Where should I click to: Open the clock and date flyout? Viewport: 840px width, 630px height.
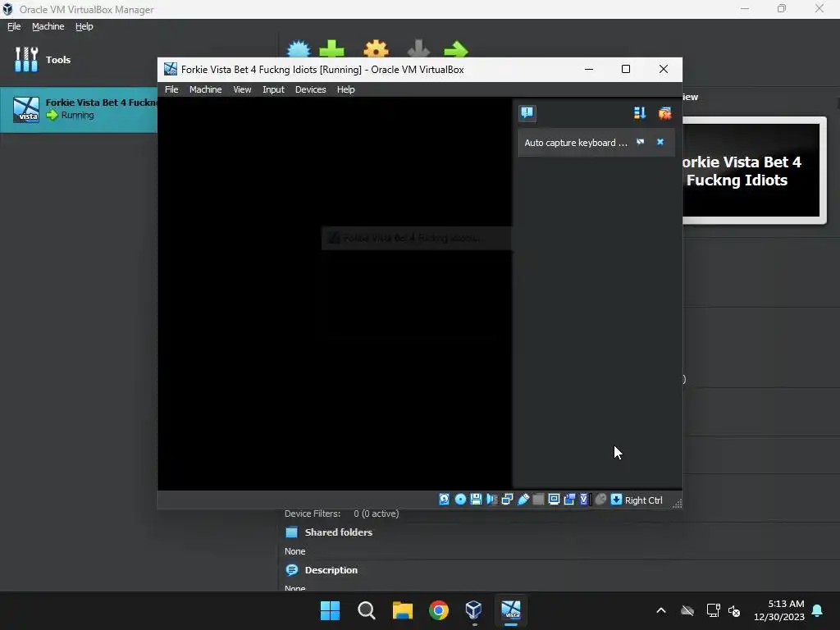[779, 610]
